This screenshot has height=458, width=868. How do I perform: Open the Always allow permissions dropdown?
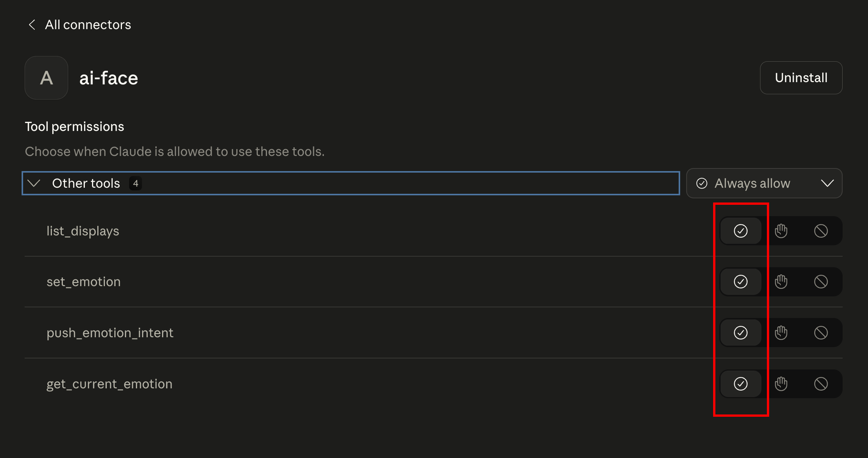click(x=764, y=183)
